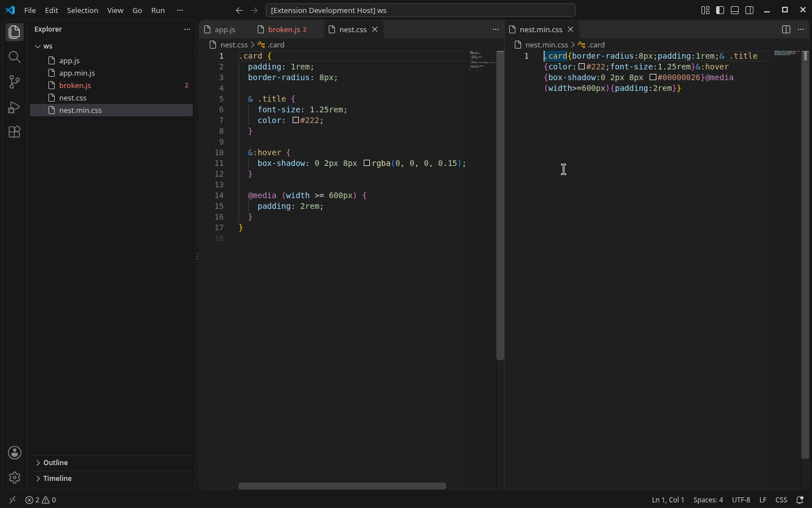
Task: Open the Extensions view icon
Action: coord(15,132)
